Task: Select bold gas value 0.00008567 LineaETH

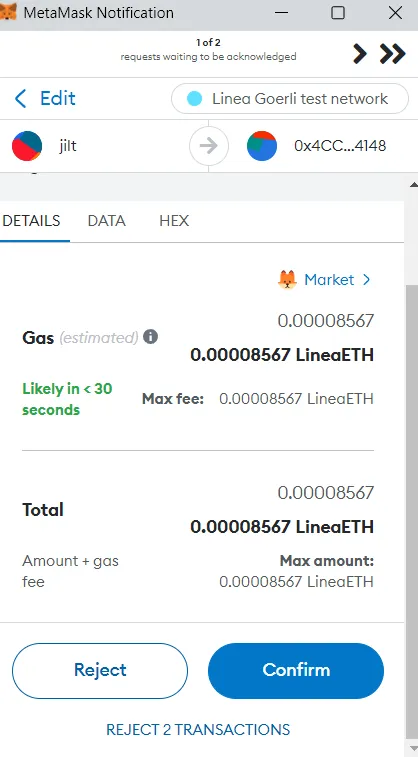Action: click(x=282, y=355)
